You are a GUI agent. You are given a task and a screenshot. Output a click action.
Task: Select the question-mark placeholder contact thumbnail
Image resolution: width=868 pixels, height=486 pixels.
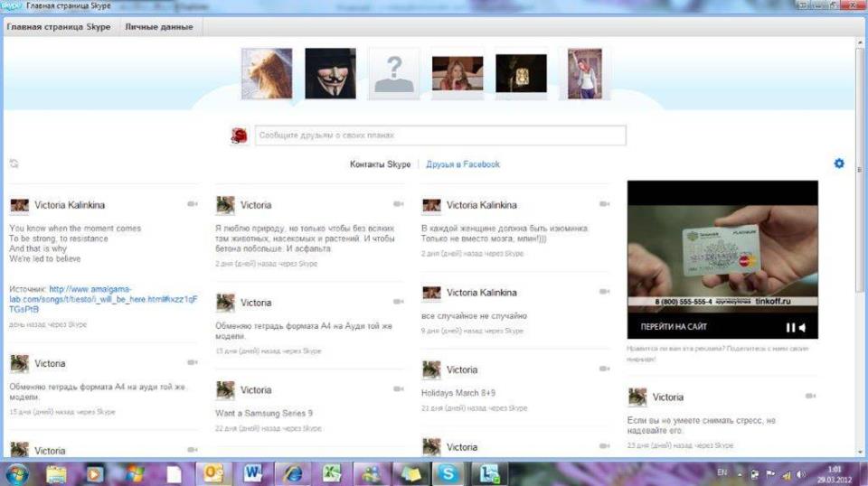point(394,73)
